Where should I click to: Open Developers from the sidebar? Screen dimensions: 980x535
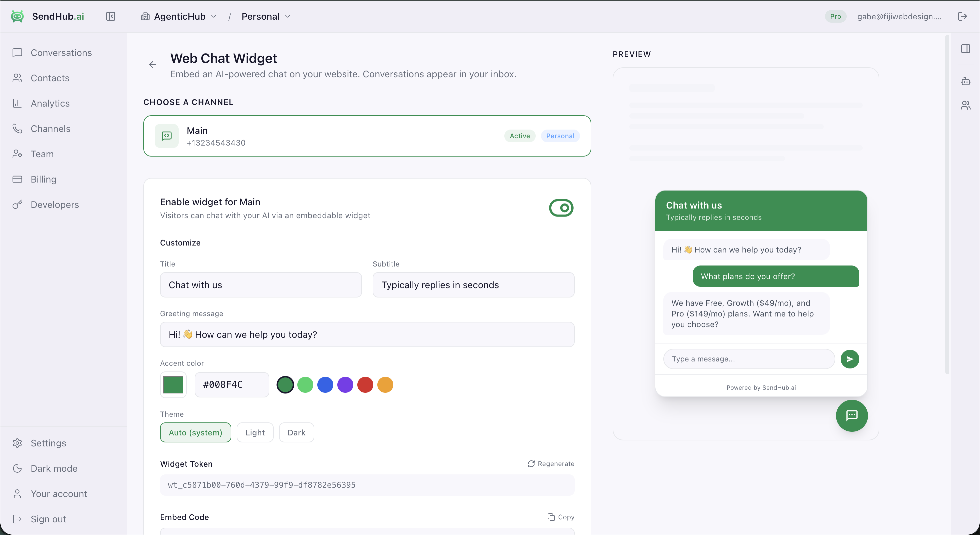tap(55, 205)
